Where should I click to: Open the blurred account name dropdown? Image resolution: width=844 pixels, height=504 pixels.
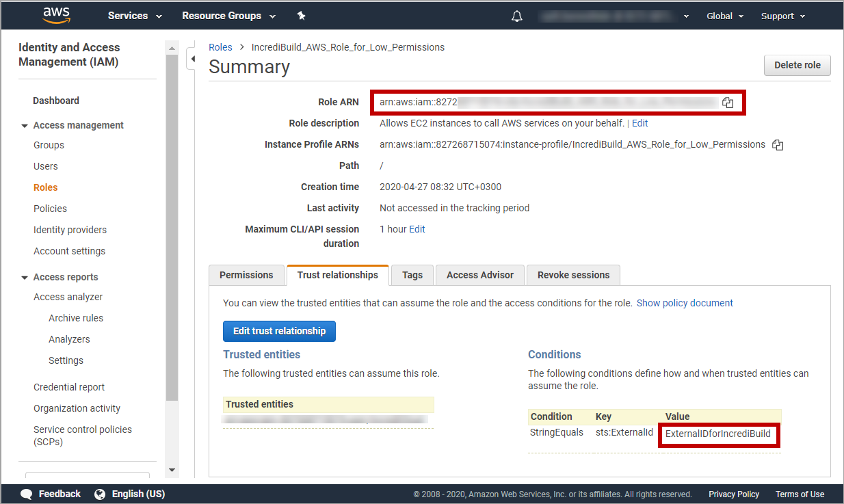pyautogui.click(x=614, y=16)
